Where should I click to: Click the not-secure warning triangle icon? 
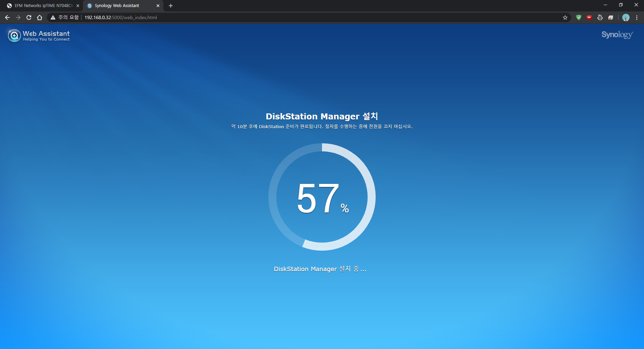[x=53, y=17]
